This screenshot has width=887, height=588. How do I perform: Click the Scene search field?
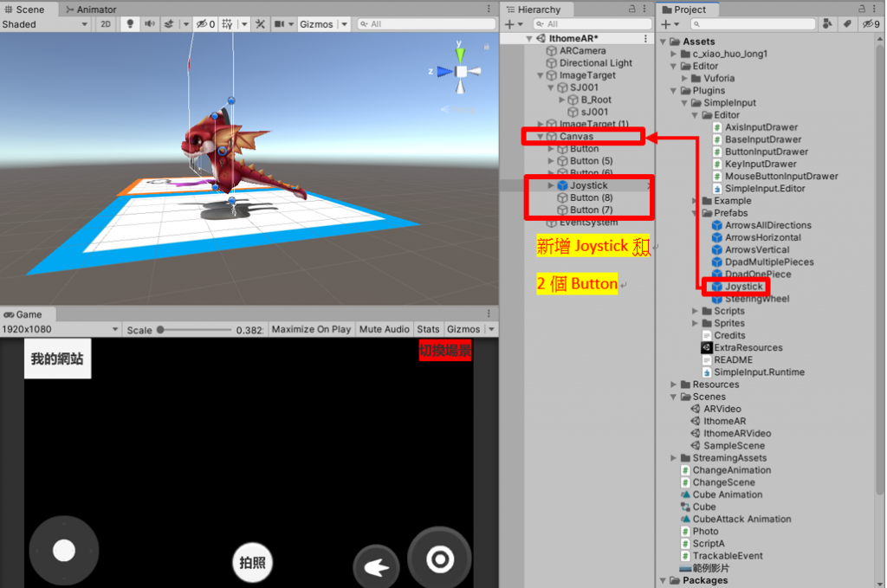tap(426, 23)
